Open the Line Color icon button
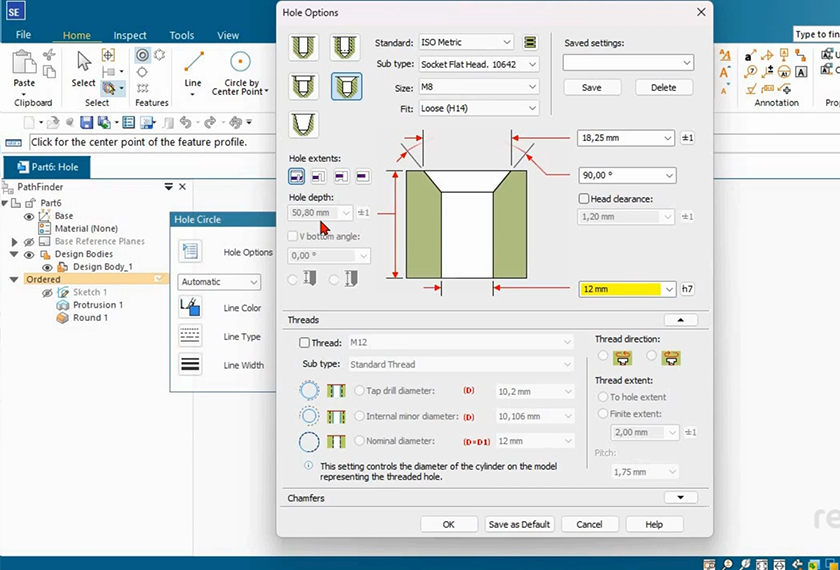840x570 pixels. tap(190, 308)
